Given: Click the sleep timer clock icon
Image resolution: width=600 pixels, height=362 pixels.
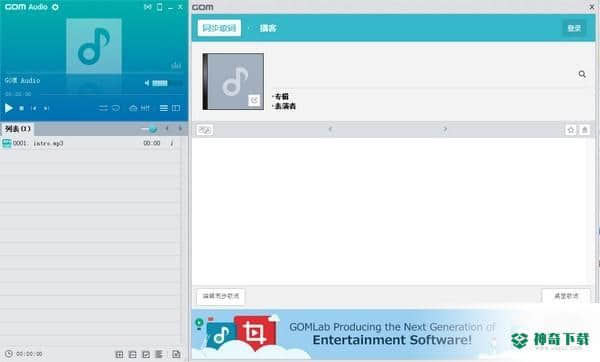Looking at the screenshot, I should click(x=8, y=354).
